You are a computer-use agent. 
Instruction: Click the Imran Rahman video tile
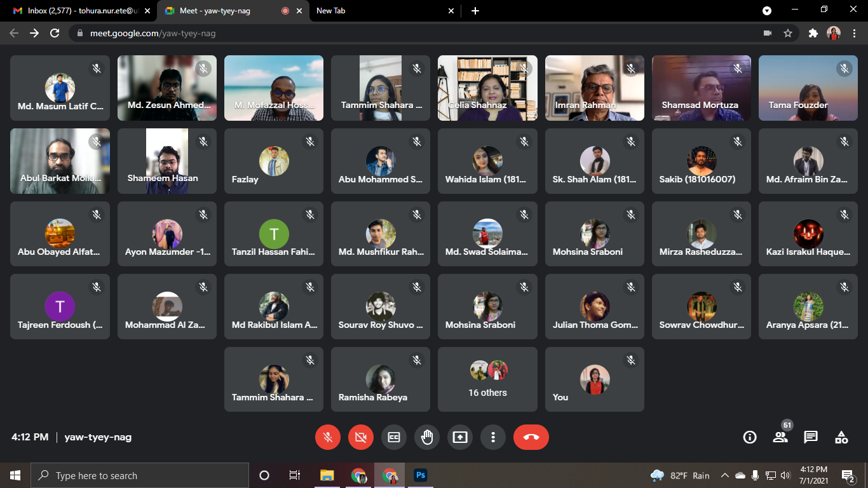point(594,88)
